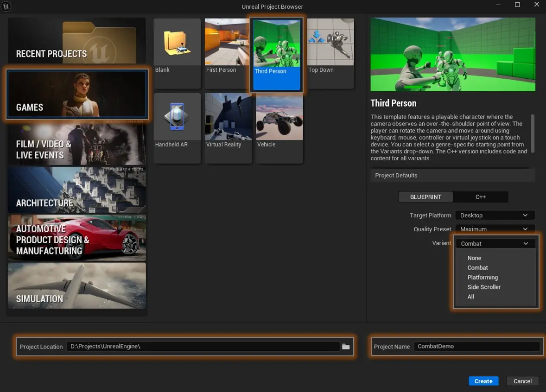
Task: Switch Project Defaults to C++
Action: [480, 196]
